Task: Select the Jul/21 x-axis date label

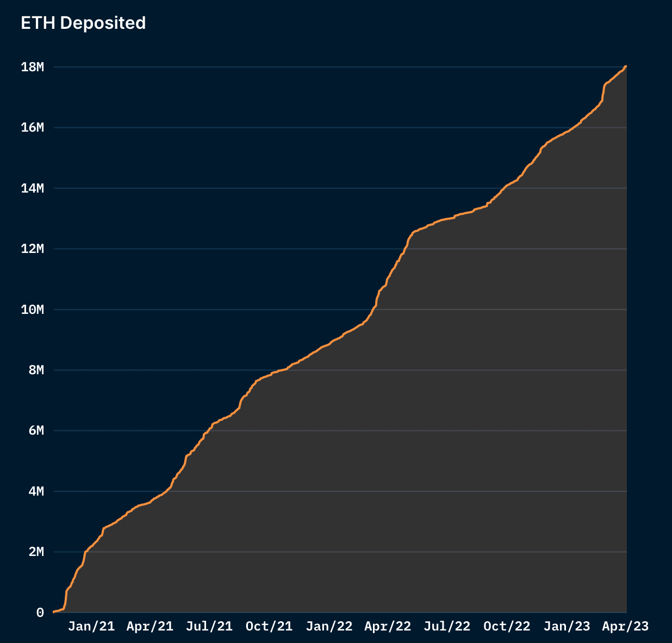Action: (x=209, y=626)
